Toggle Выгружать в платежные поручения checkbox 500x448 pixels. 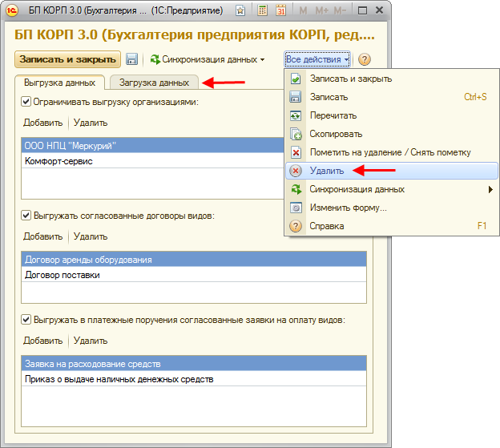[26, 320]
